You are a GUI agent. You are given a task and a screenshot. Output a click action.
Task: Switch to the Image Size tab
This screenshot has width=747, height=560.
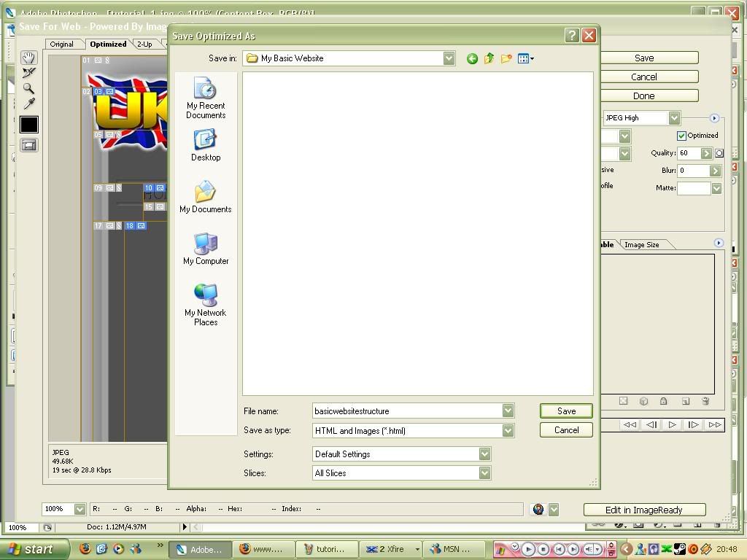coord(642,245)
